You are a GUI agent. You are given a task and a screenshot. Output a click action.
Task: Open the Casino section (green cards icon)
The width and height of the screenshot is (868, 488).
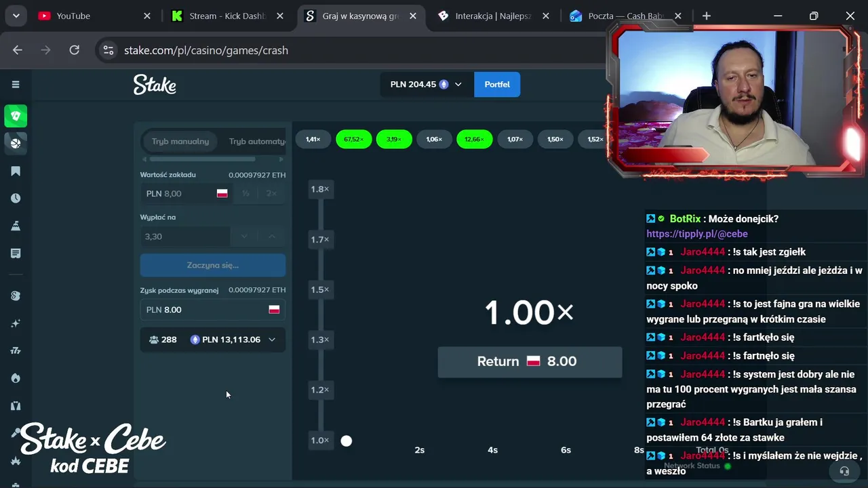16,116
